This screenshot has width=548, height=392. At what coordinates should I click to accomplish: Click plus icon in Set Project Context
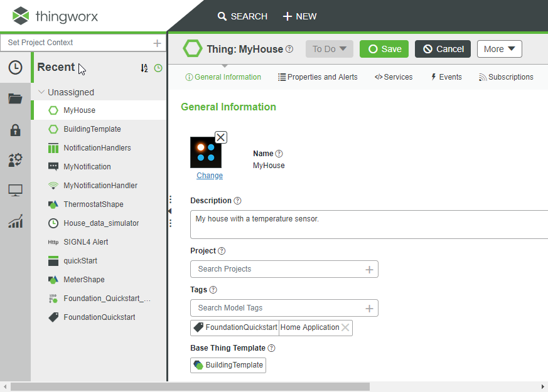(158, 43)
